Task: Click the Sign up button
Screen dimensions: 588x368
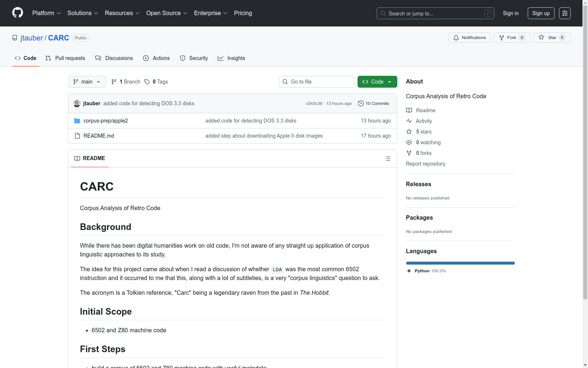Action: pos(541,13)
